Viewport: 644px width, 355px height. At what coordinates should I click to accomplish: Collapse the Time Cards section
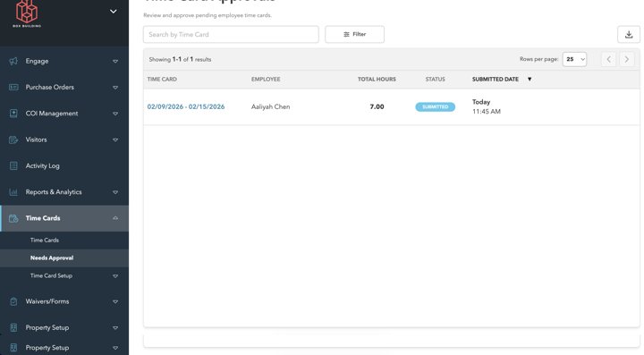115,218
